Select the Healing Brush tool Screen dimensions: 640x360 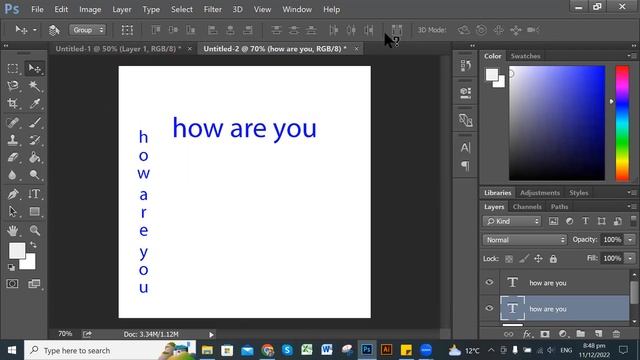13,122
